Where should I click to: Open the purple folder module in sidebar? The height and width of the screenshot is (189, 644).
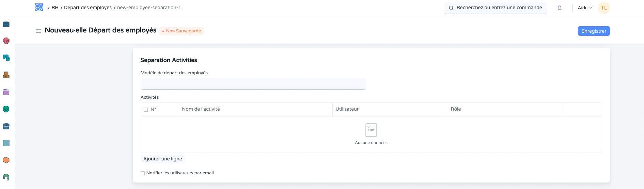tap(6, 92)
